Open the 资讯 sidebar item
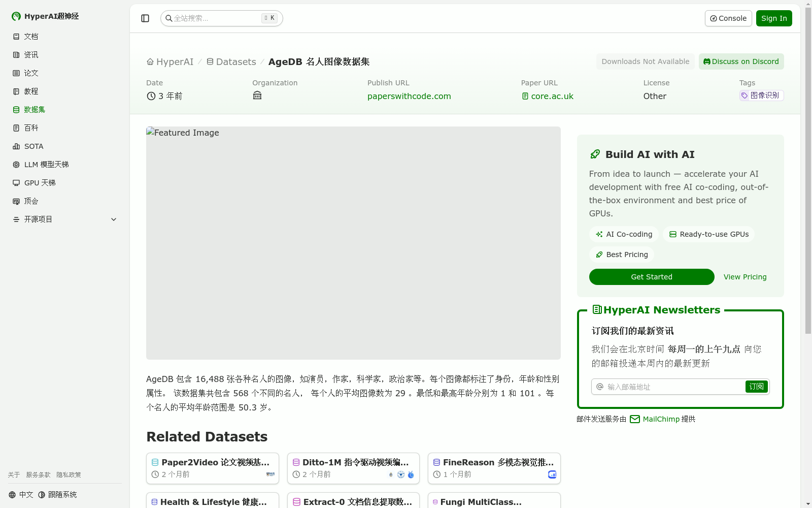This screenshot has width=812, height=508. pyautogui.click(x=65, y=55)
